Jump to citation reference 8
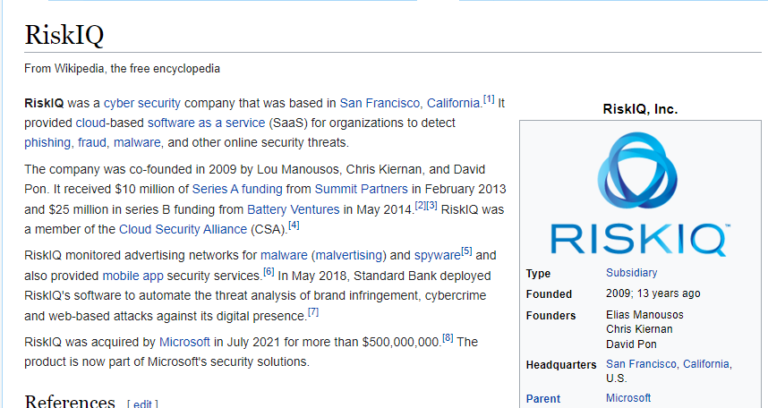 (x=447, y=338)
